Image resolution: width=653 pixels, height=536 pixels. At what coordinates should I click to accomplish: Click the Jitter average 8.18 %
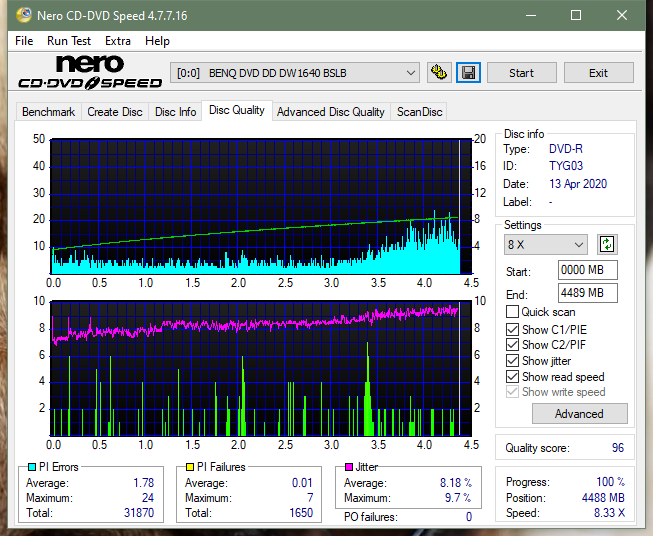tap(456, 482)
